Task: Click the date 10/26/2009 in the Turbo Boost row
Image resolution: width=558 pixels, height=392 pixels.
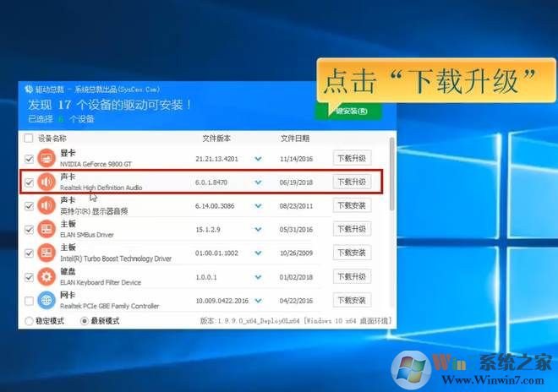Action: click(296, 253)
